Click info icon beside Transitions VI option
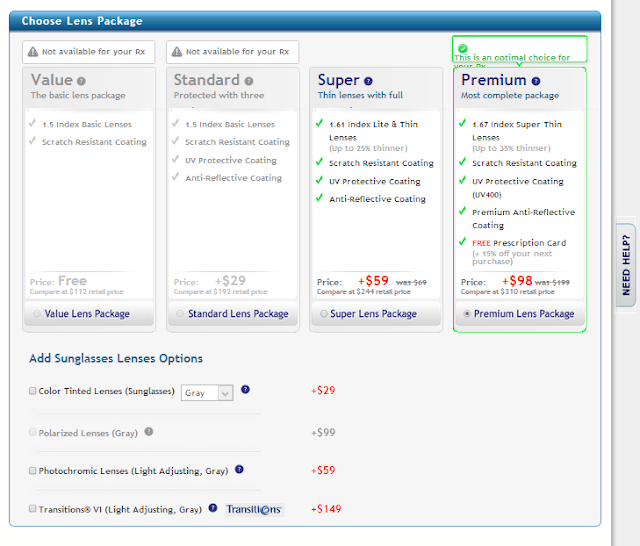Screen dimensions: 640x546 [x=213, y=508]
